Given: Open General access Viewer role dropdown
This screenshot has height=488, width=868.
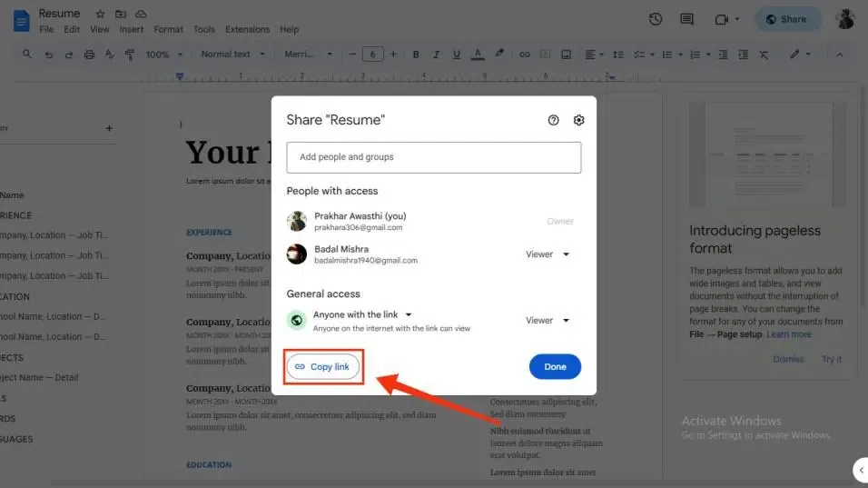Looking at the screenshot, I should [547, 320].
